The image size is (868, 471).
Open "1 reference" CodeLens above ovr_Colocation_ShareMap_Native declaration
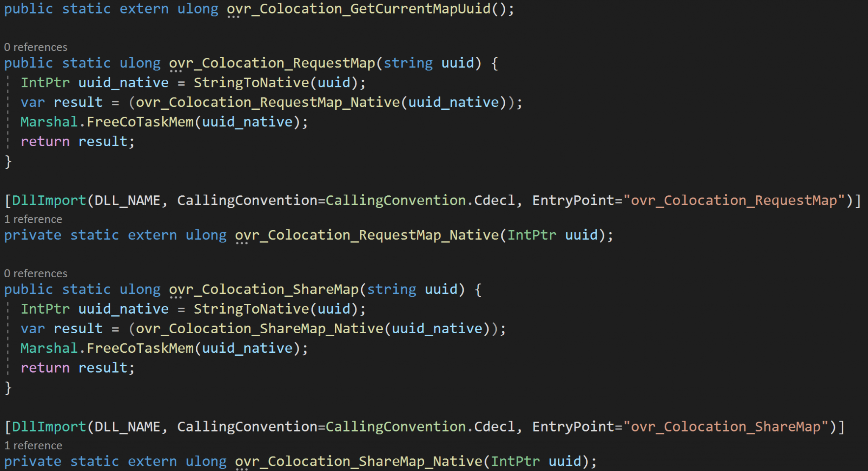[x=33, y=446]
